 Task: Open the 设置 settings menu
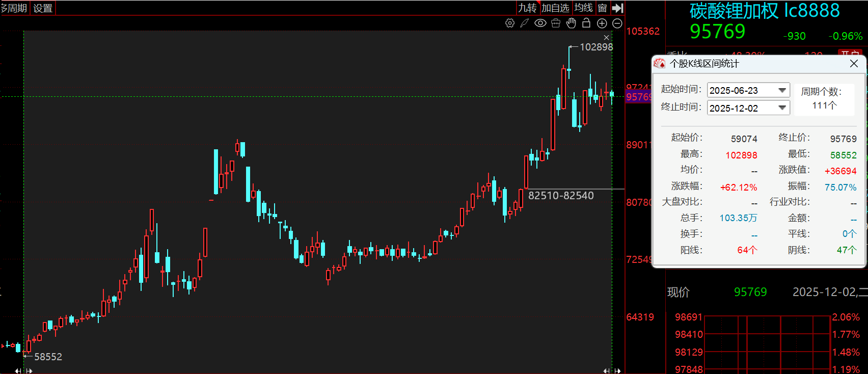pyautogui.click(x=43, y=8)
